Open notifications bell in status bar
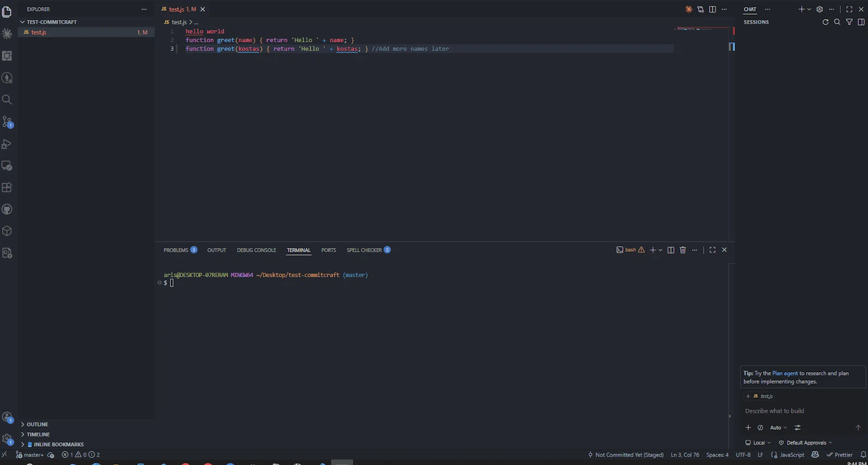This screenshot has height=465, width=868. [x=863, y=455]
